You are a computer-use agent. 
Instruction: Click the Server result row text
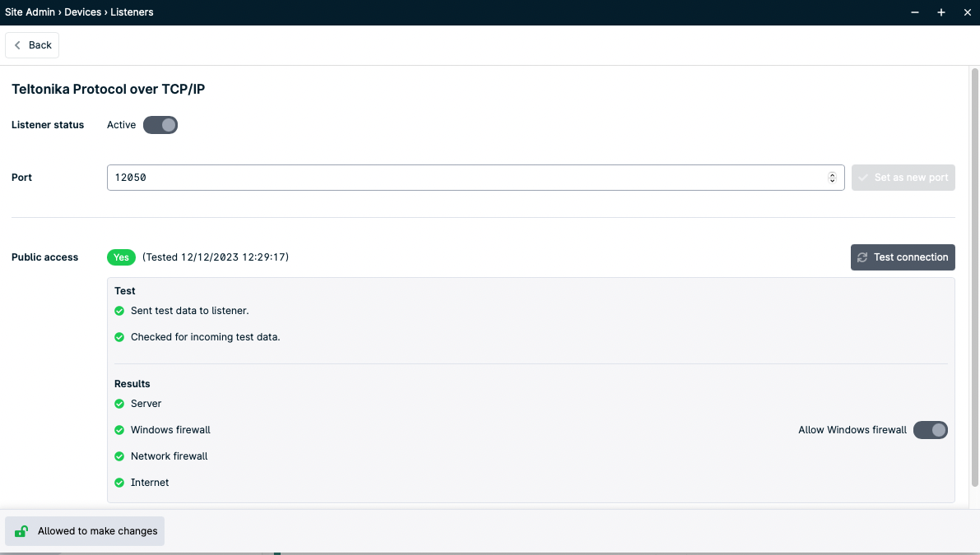146,404
